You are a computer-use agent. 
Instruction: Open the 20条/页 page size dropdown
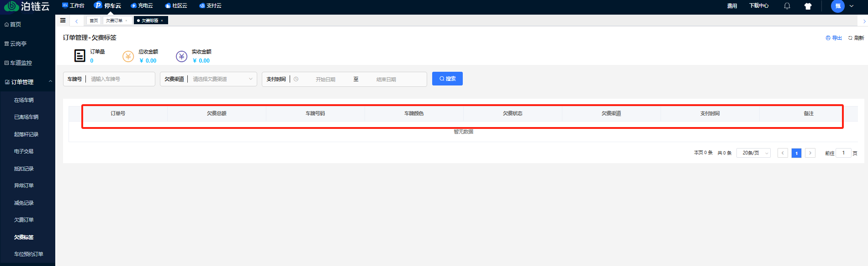753,153
